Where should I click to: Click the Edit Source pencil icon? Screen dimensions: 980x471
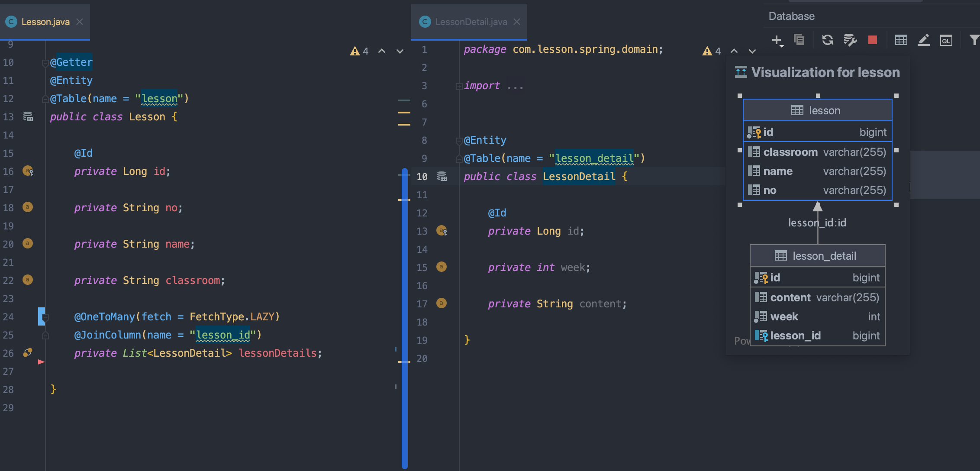pos(923,40)
